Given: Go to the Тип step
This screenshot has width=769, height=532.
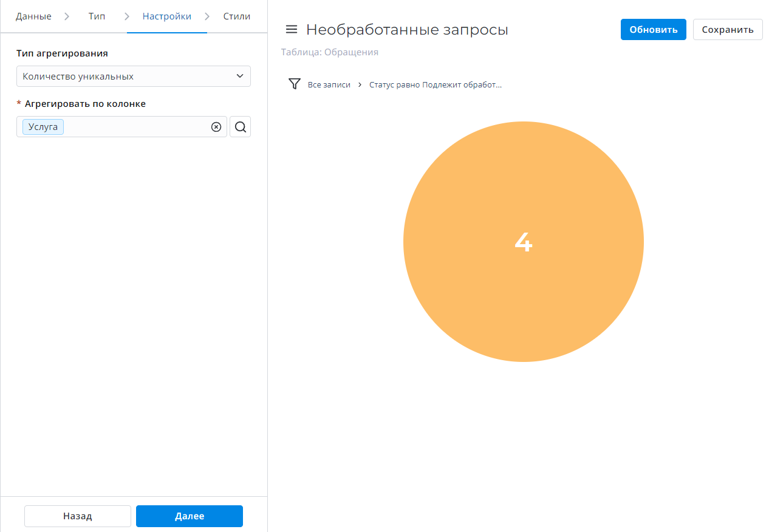Looking at the screenshot, I should 97,16.
